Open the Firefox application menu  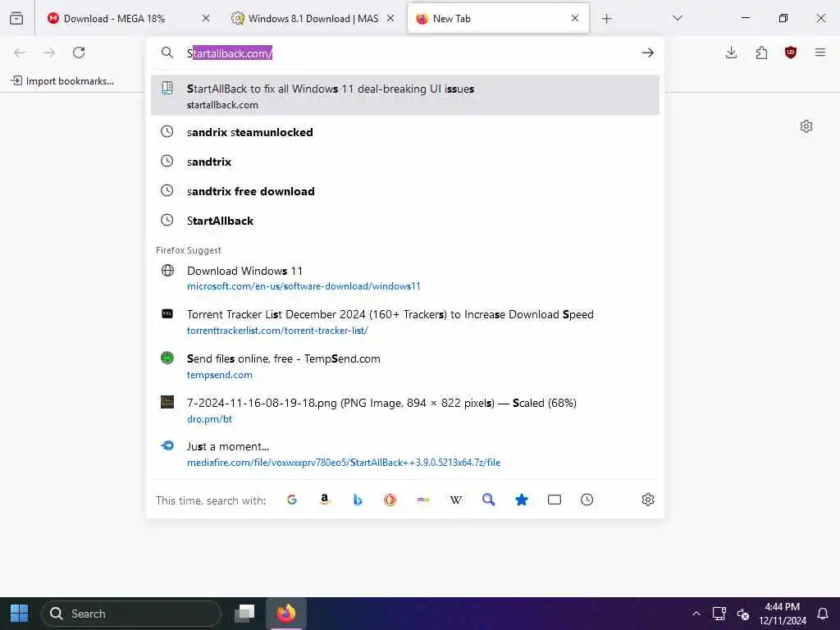point(820,52)
